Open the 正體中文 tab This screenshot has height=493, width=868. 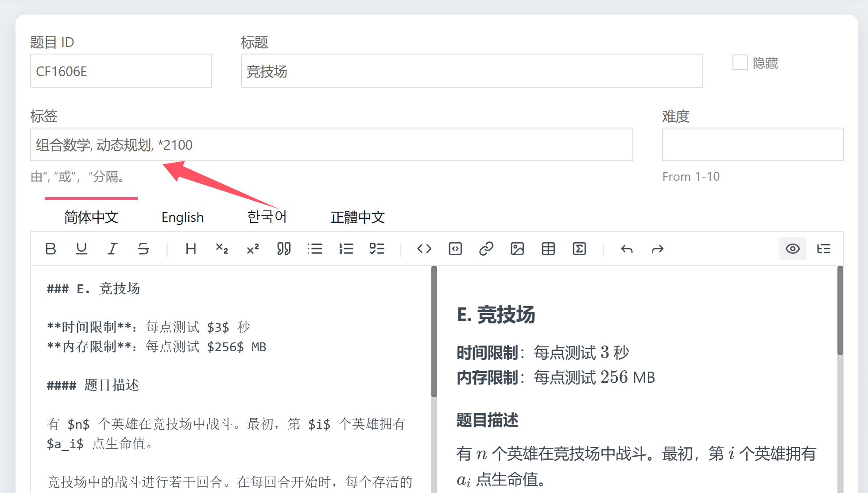tap(357, 217)
